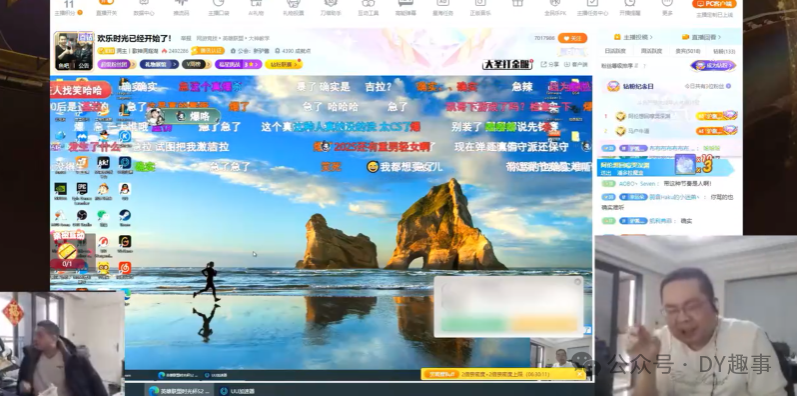797x396 pixels.
Task: Click the 大圣打金服 banner
Action: [x=507, y=64]
